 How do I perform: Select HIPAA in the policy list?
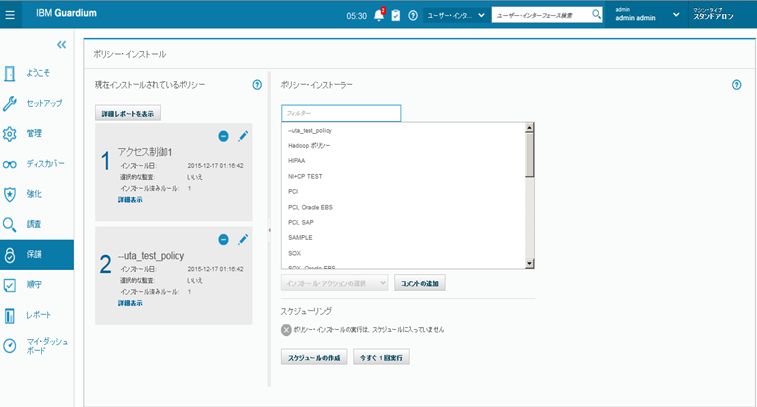(x=296, y=160)
